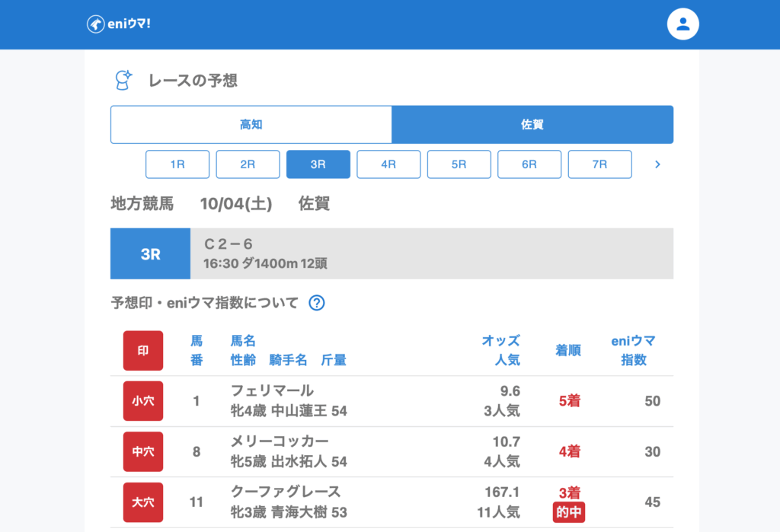The width and height of the screenshot is (780, 532).
Task: Select race 1R
Action: click(177, 164)
